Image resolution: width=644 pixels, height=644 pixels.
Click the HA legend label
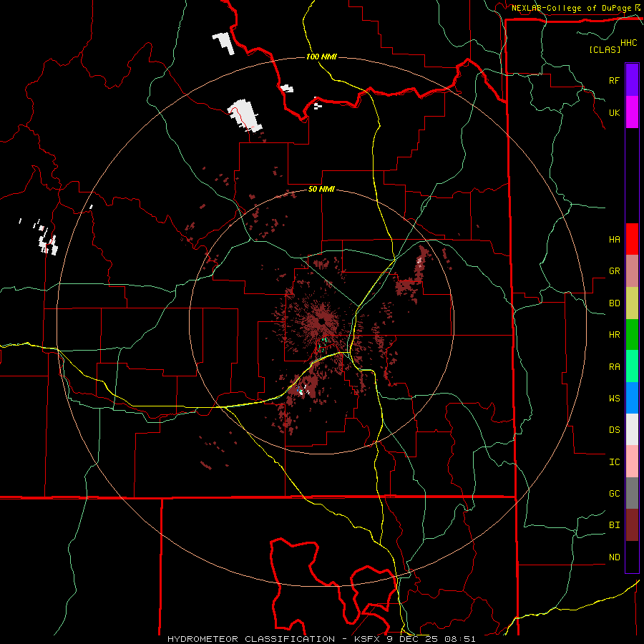pyautogui.click(x=614, y=240)
